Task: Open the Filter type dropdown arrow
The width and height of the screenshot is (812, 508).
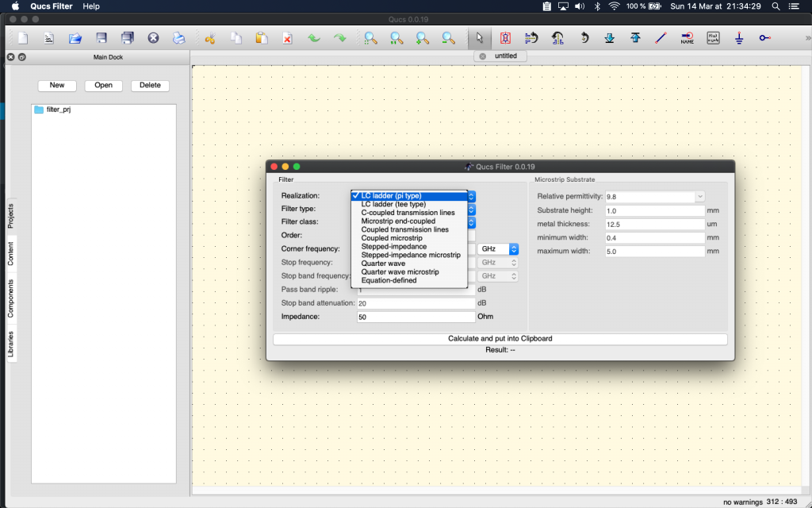Action: pyautogui.click(x=471, y=210)
